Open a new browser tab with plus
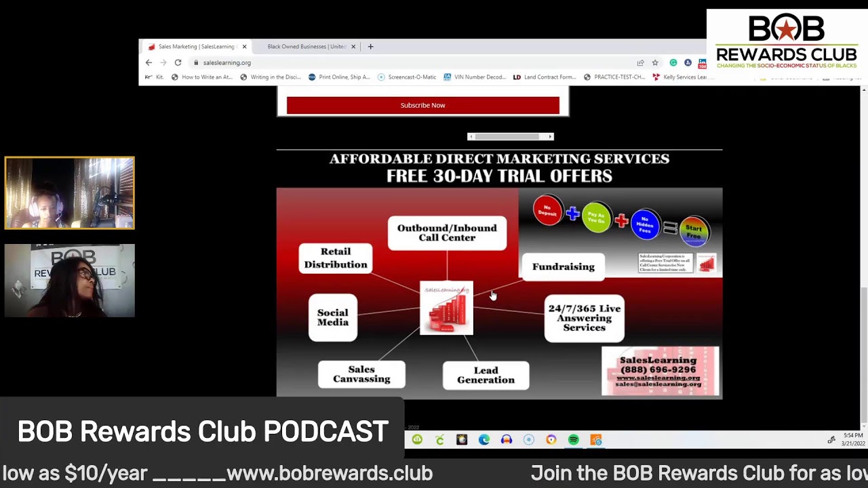The width and height of the screenshot is (868, 488). (370, 47)
